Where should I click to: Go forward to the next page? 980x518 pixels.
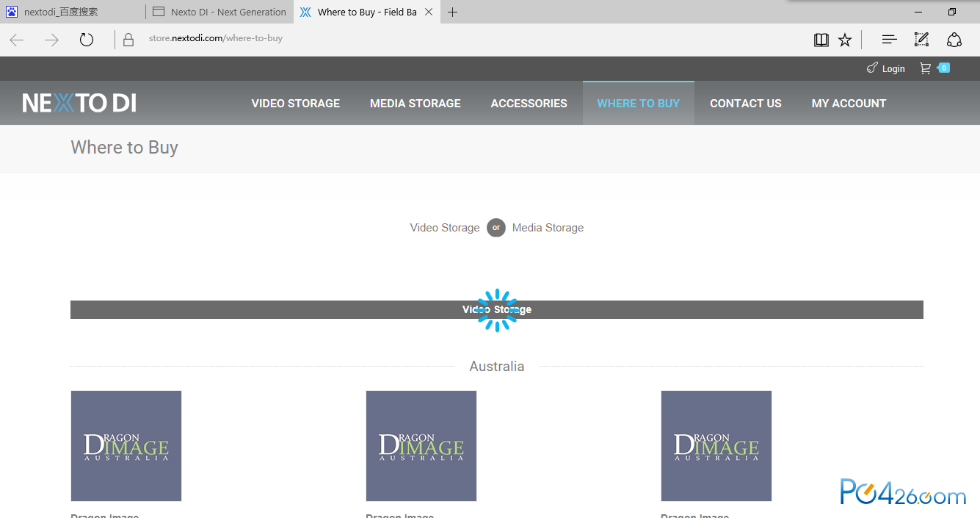click(x=51, y=40)
